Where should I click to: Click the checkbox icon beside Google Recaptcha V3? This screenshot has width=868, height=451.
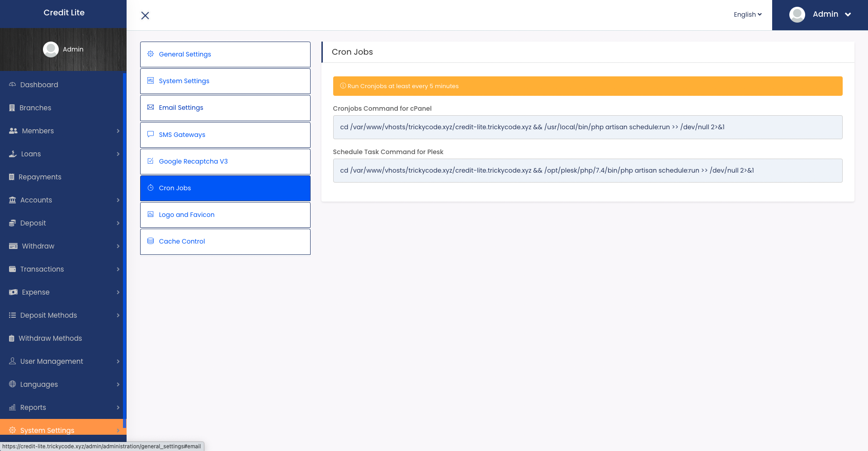[151, 161]
